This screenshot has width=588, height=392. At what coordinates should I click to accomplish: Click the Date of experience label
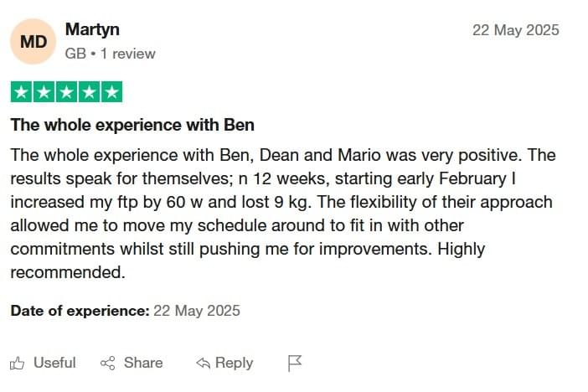tap(80, 311)
